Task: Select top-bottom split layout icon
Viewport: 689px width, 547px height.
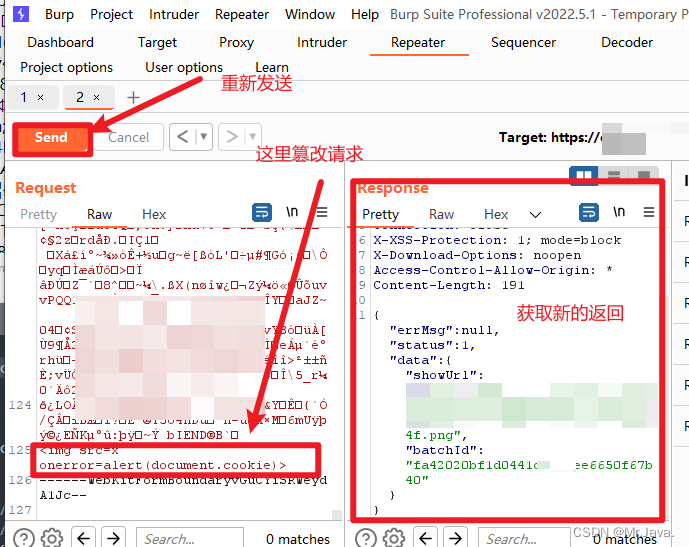Action: point(613,175)
